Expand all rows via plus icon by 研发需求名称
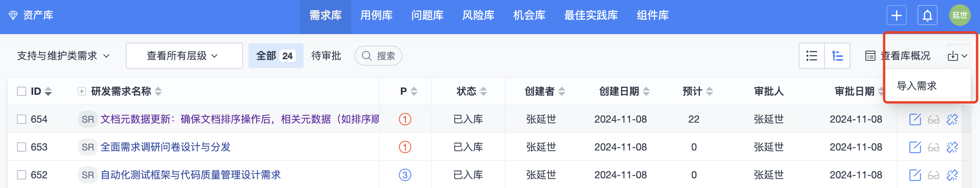The height and width of the screenshot is (188, 980). click(x=81, y=91)
